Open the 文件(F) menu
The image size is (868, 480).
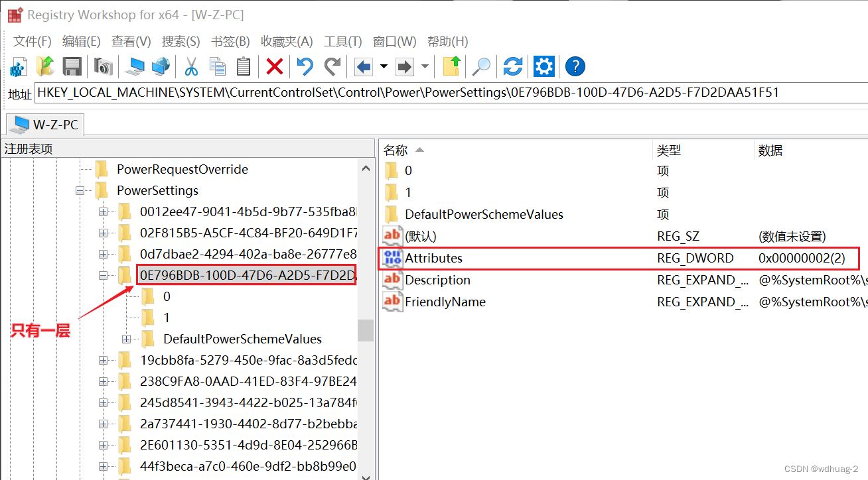pos(33,41)
